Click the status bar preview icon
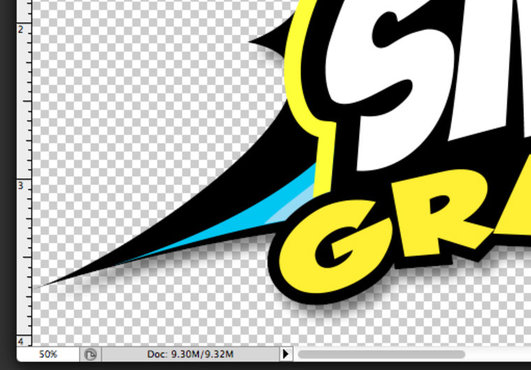The height and width of the screenshot is (370, 531). coord(90,354)
